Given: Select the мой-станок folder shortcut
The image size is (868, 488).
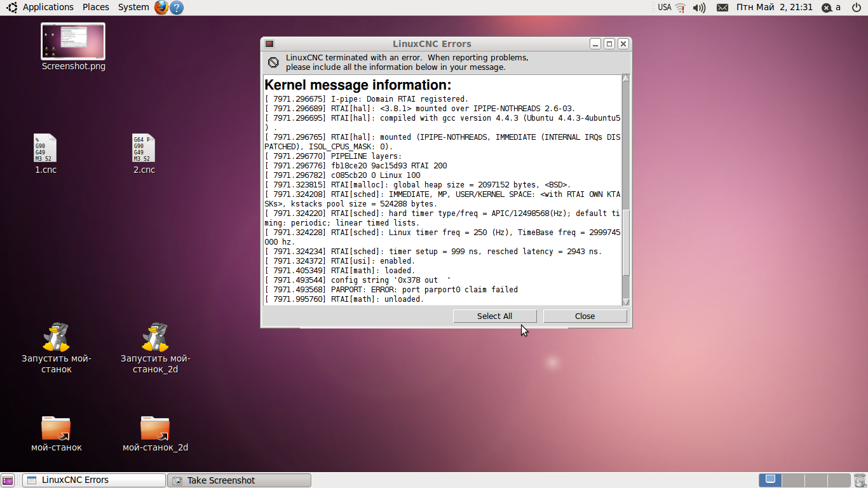Looking at the screenshot, I should pyautogui.click(x=56, y=434).
